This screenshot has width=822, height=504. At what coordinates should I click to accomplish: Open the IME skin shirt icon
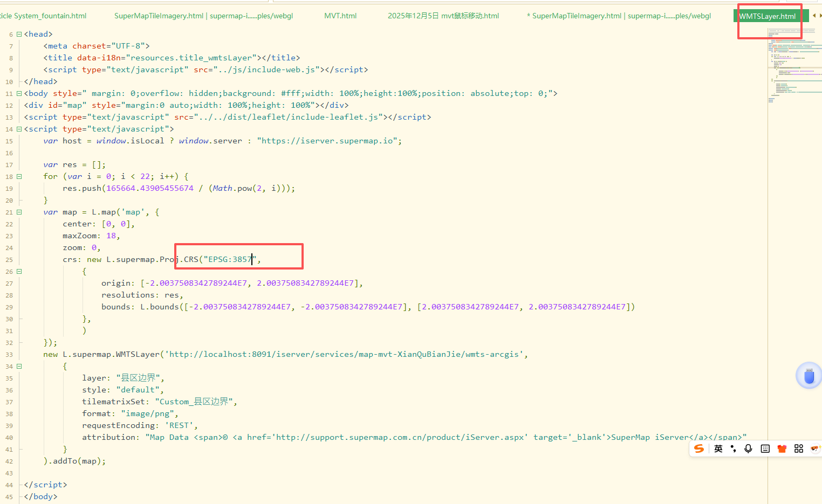782,448
